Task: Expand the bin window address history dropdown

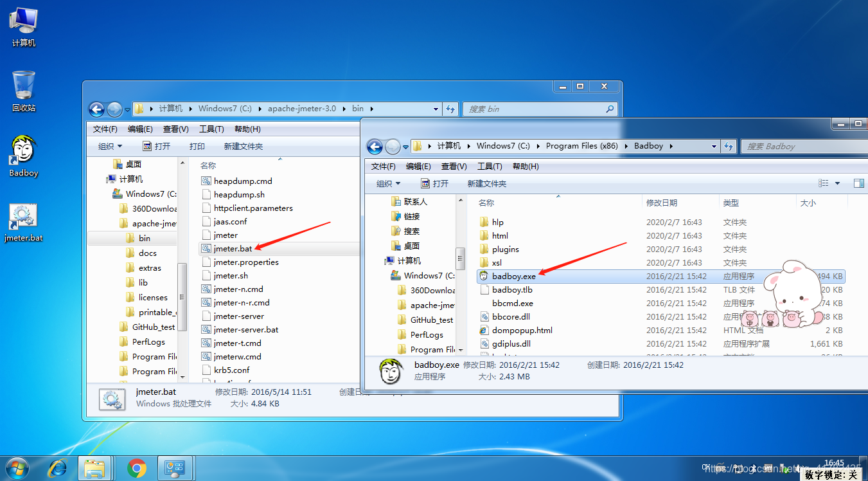Action: point(436,109)
